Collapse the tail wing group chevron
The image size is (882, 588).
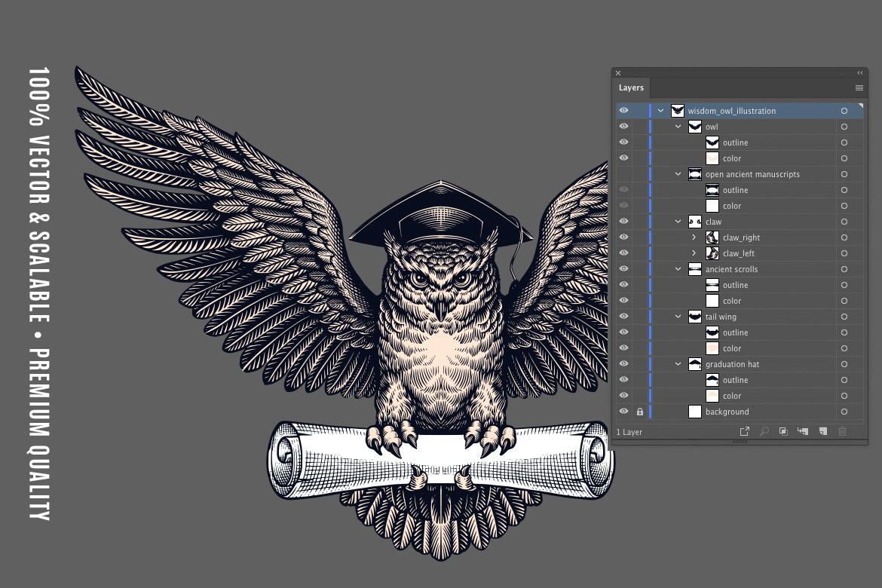coord(678,317)
